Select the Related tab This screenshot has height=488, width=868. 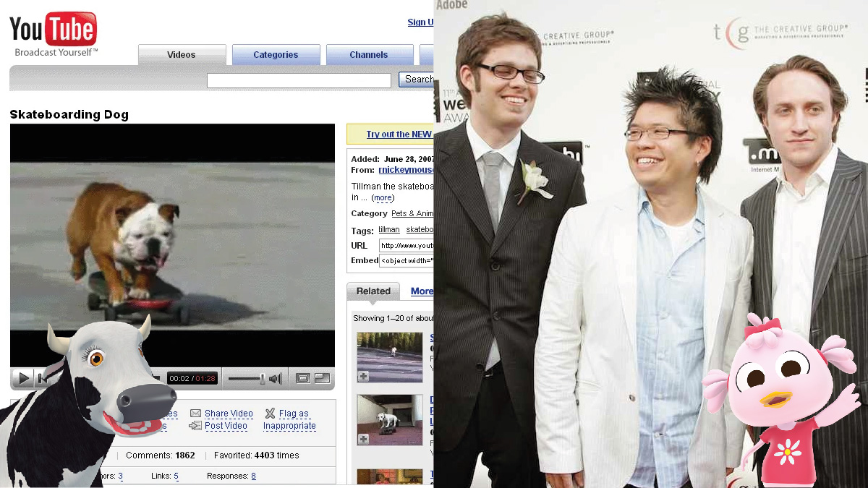click(x=373, y=291)
